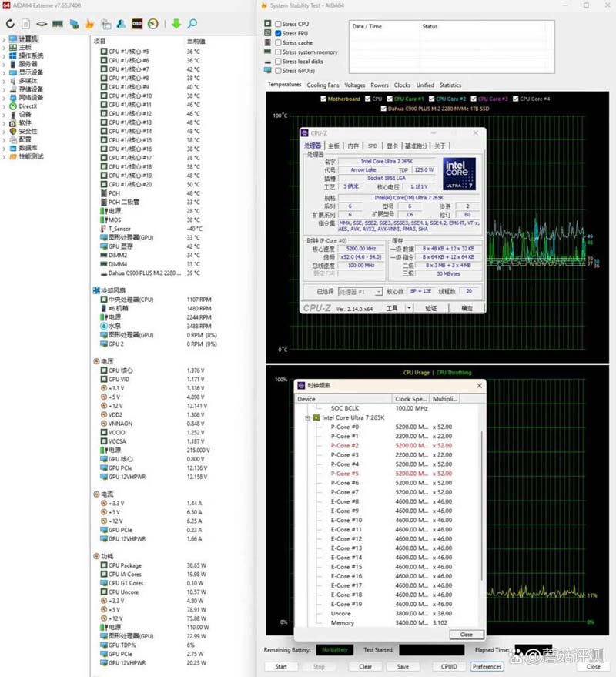Viewport: 616px width, 677px height.
Task: Click the Refresh icon in AIDA64 toolbar
Action: pos(10,24)
